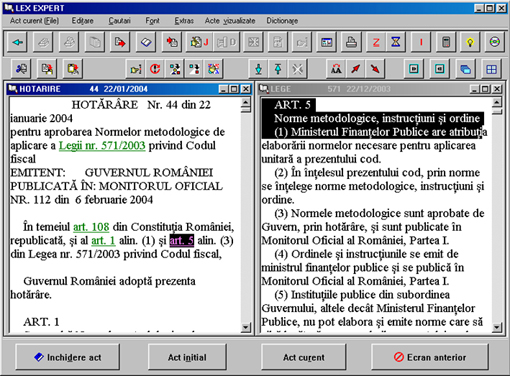Open the Cautari menu

point(119,21)
